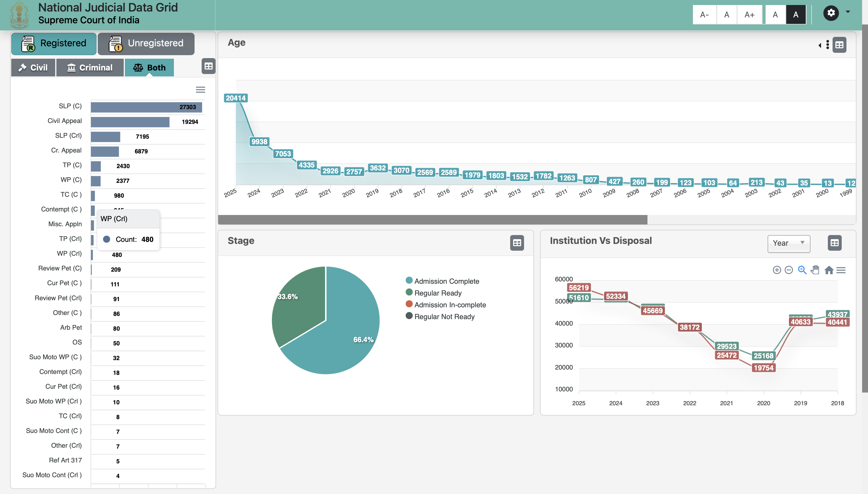The height and width of the screenshot is (494, 868).
Task: Click Age chart horizontal scrollbar
Action: (432, 219)
